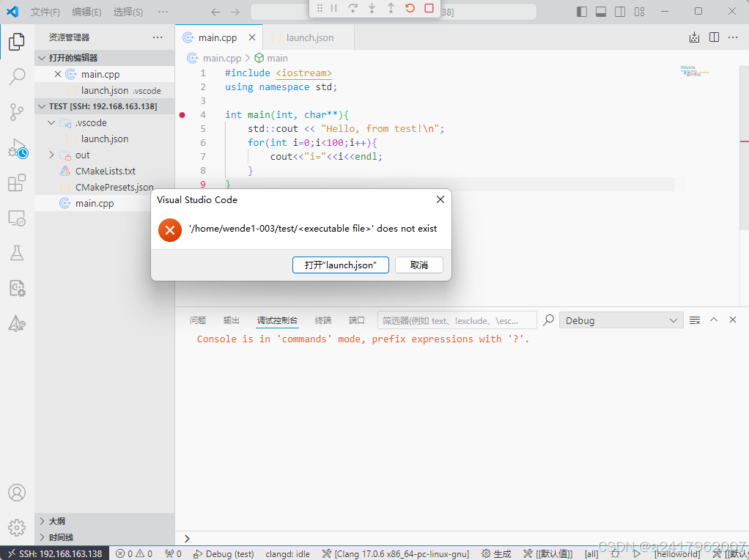Open the Debug dropdown in console

[x=621, y=320]
